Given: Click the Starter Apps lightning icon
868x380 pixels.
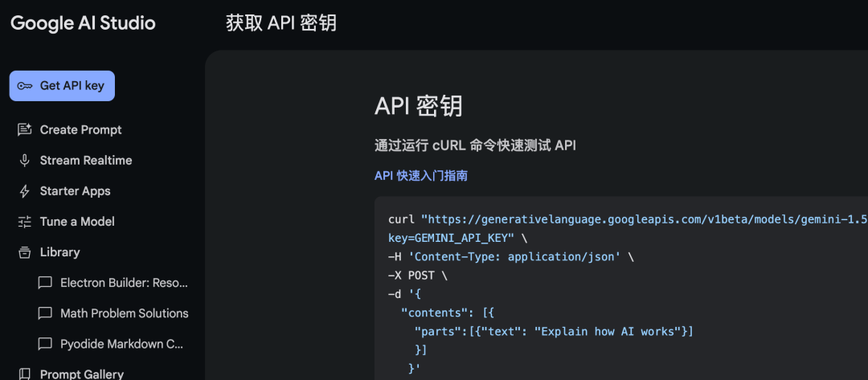Looking at the screenshot, I should pos(24,191).
